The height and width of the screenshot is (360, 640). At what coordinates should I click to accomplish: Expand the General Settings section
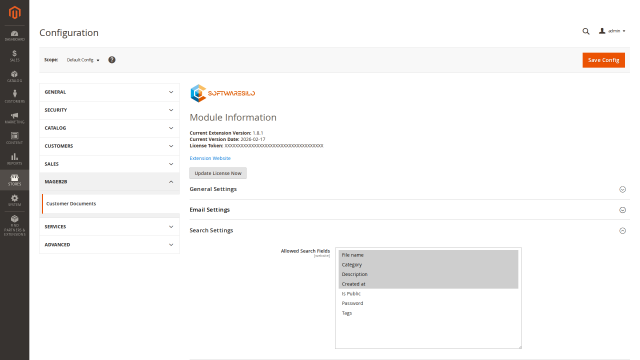coord(409,189)
